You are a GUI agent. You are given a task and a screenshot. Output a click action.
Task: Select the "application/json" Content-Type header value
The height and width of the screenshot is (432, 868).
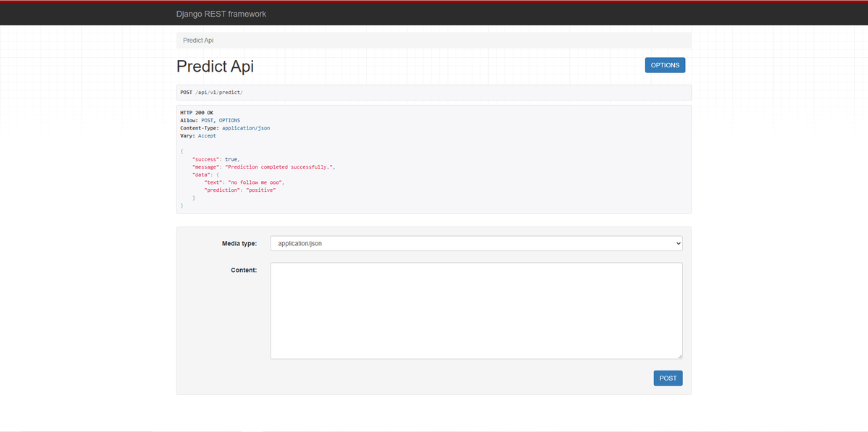coord(246,128)
